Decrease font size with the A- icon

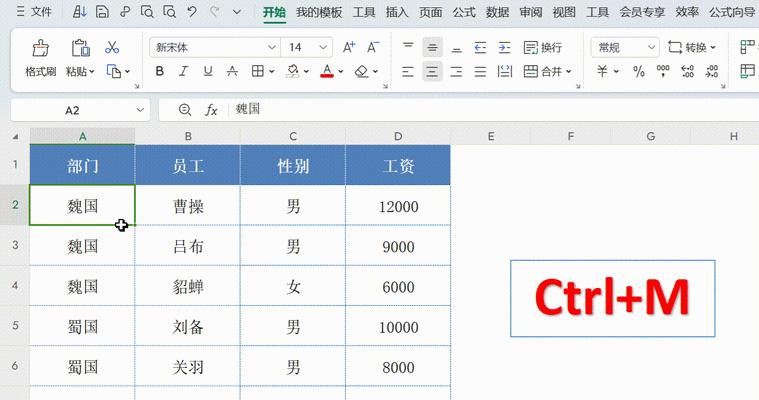373,47
